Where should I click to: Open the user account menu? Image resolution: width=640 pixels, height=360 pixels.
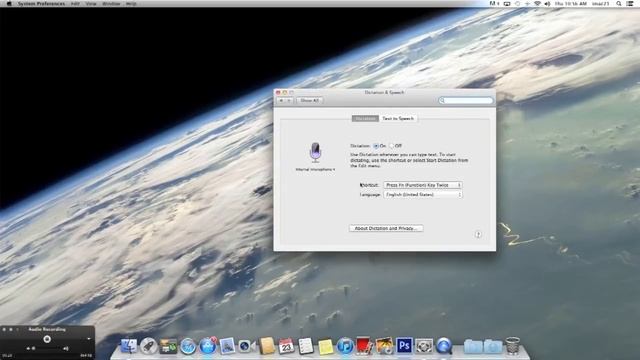point(600,3)
